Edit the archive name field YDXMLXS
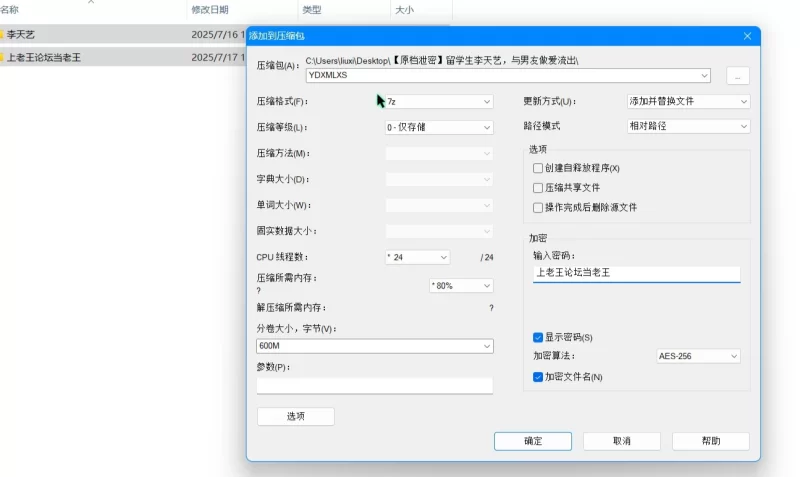 coord(508,75)
